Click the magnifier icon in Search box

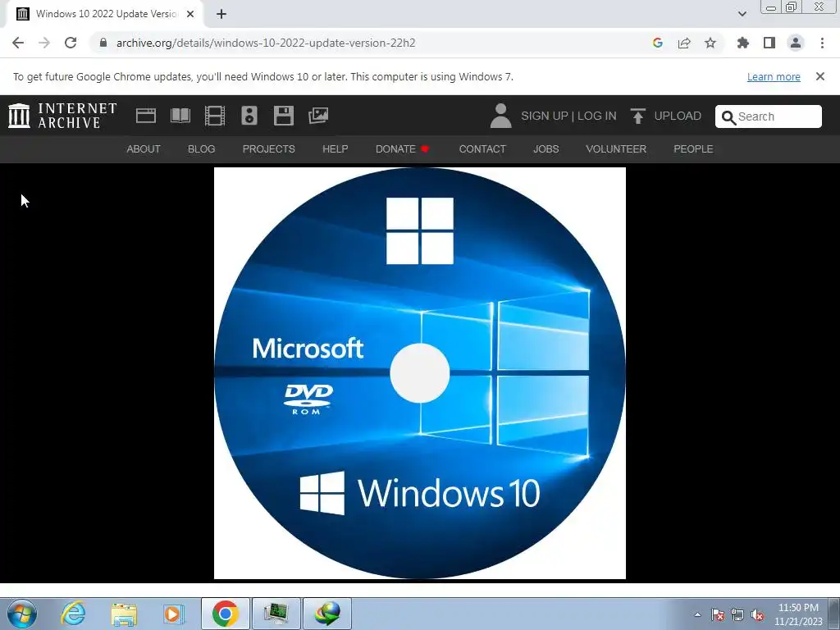(x=728, y=117)
